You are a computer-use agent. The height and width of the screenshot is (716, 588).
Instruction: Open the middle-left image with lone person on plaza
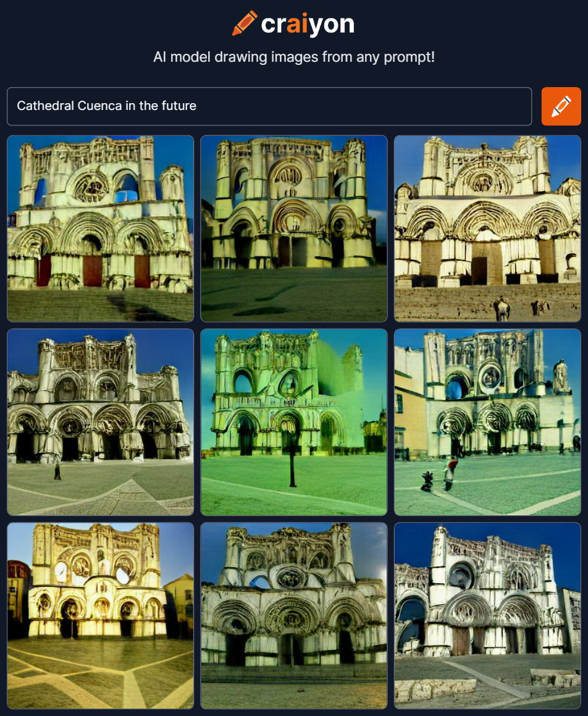tap(101, 423)
